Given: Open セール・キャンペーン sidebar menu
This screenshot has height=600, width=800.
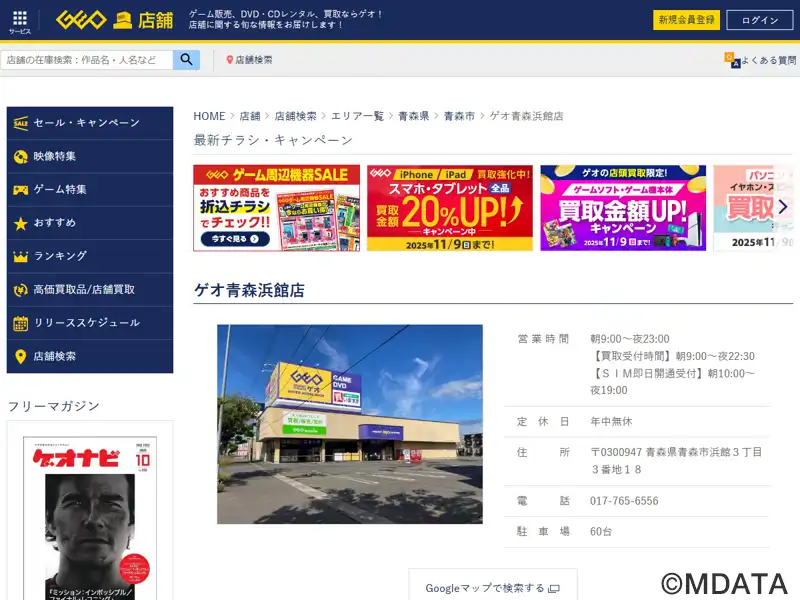Looking at the screenshot, I should click(90, 123).
